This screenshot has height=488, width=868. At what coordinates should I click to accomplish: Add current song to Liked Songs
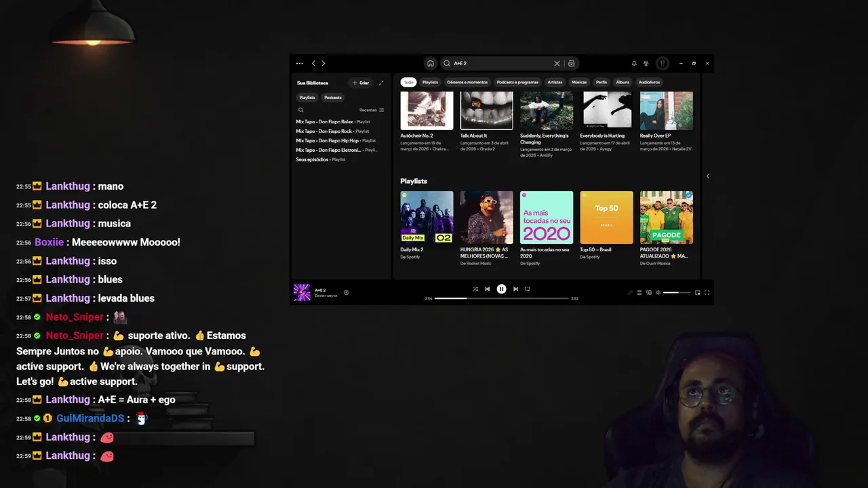coord(346,293)
